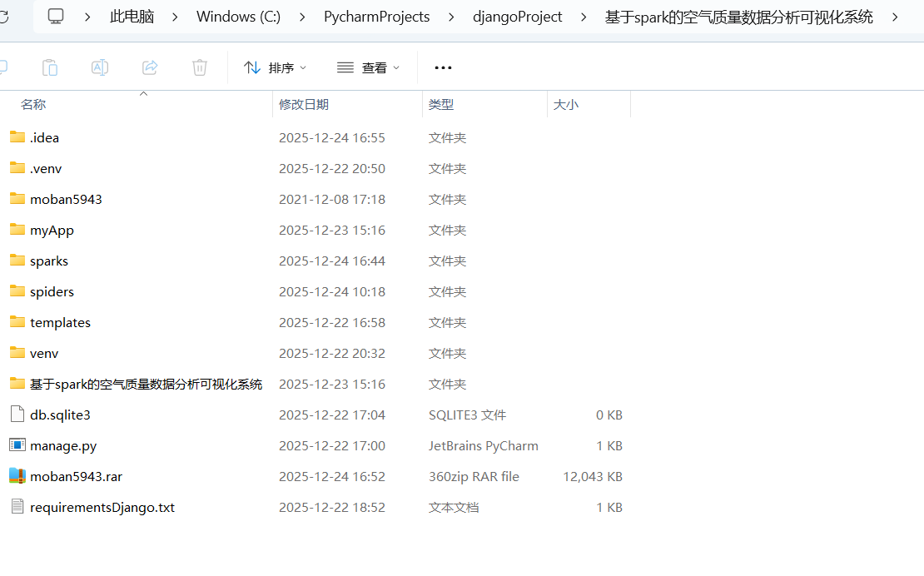Click the Paste icon in the toolbar
The width and height of the screenshot is (924, 576).
click(x=50, y=67)
